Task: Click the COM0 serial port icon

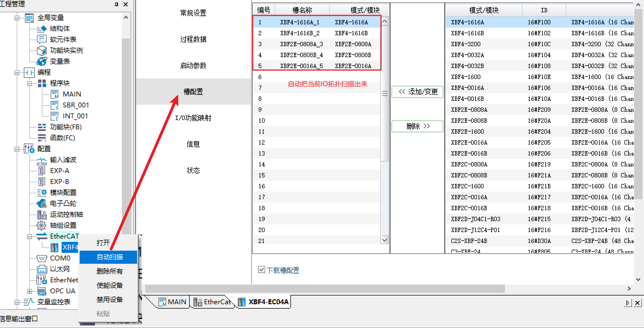Action: (42, 258)
